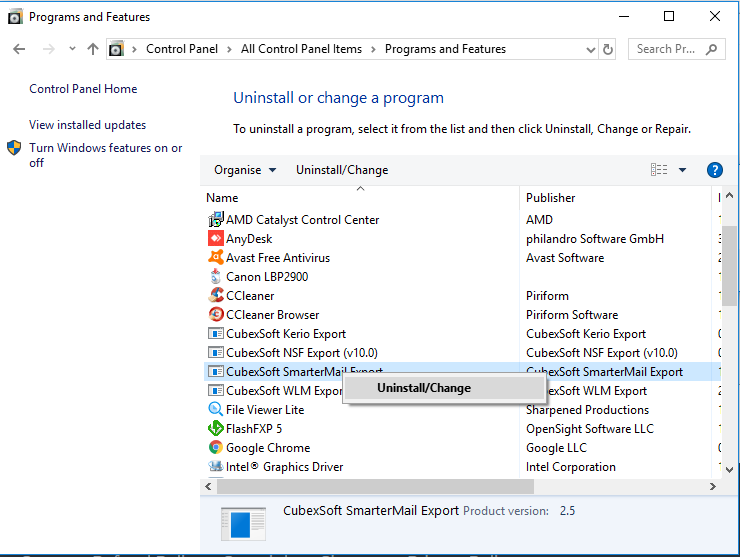This screenshot has width=740, height=557.
Task: Click publisher Intel Corporation
Action: (571, 467)
